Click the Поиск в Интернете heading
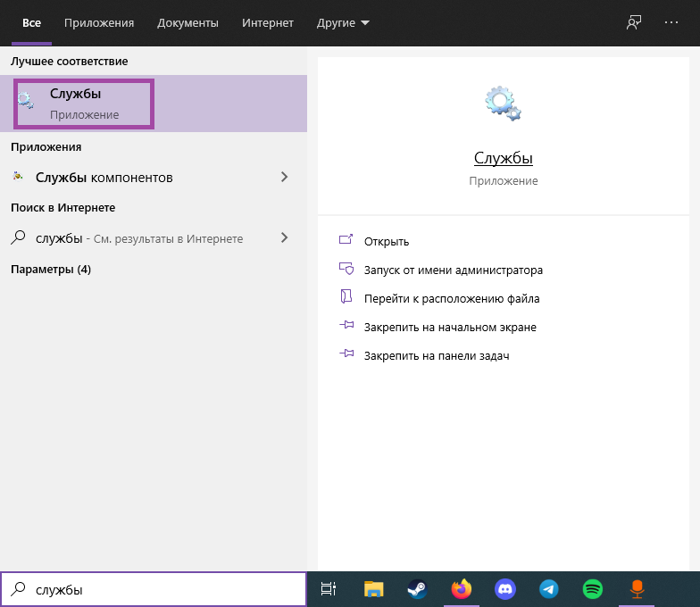This screenshot has height=607, width=700. pos(62,207)
